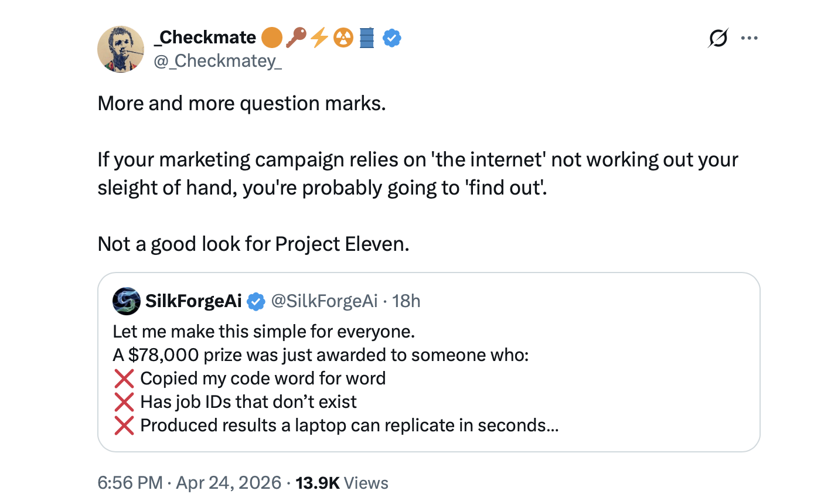
Task: Click the 13.9K Views count
Action: 342,483
